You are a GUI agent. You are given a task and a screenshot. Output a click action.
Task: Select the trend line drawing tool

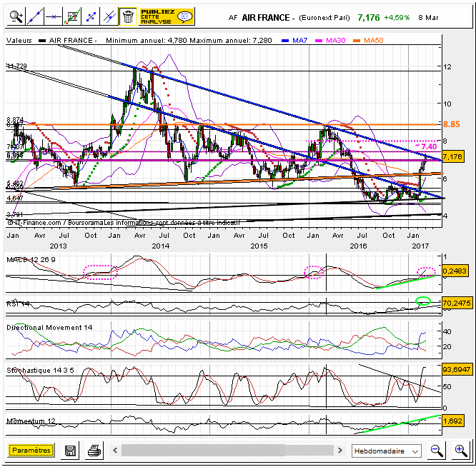34,16
